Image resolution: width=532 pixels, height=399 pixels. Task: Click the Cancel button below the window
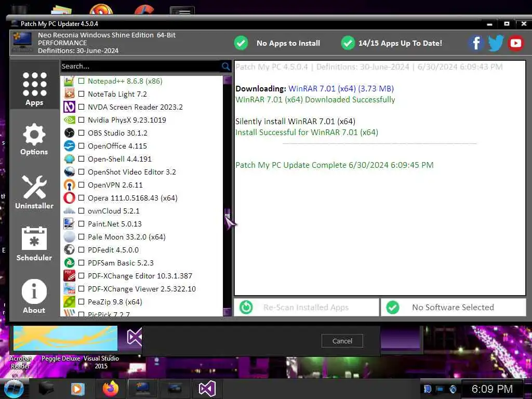(342, 341)
